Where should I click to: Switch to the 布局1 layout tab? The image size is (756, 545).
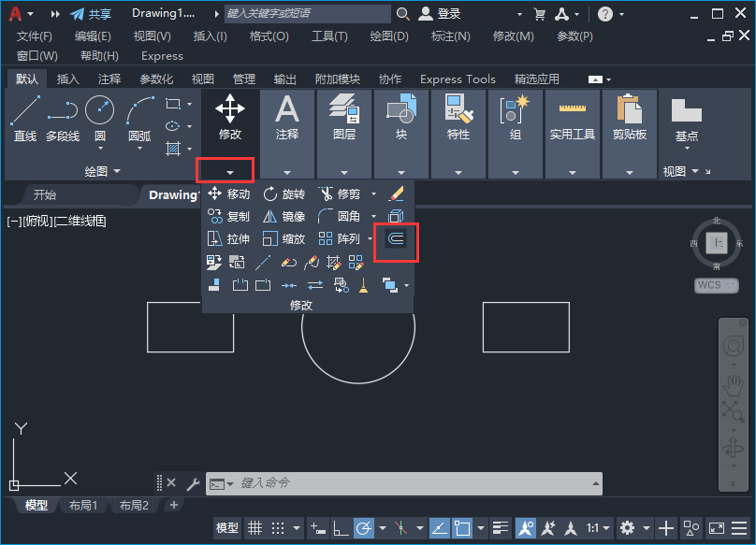83,505
